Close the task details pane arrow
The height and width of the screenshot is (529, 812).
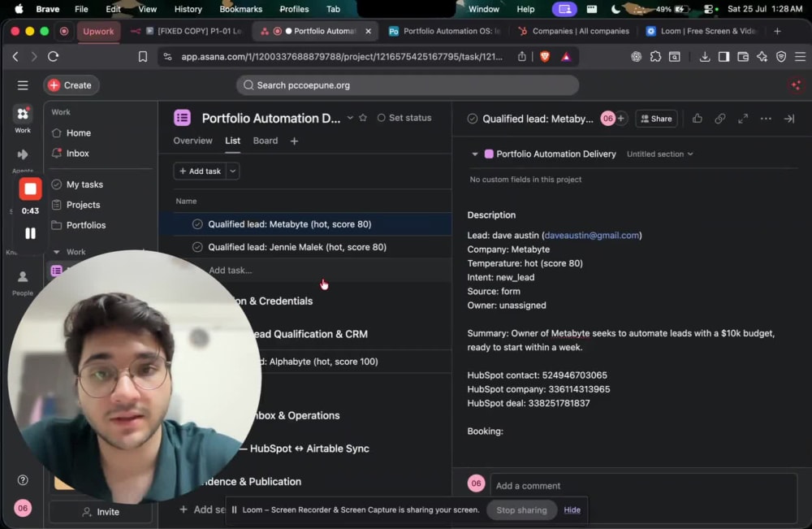pyautogui.click(x=788, y=119)
